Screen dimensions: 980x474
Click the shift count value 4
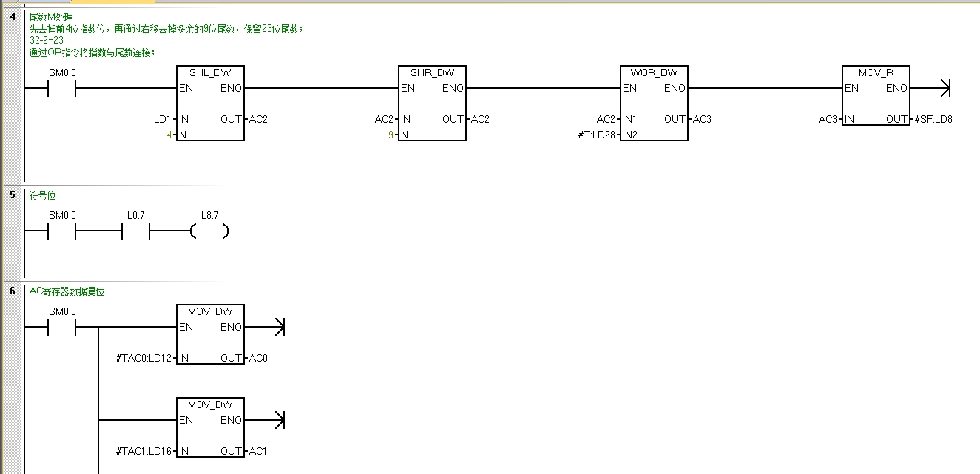169,135
